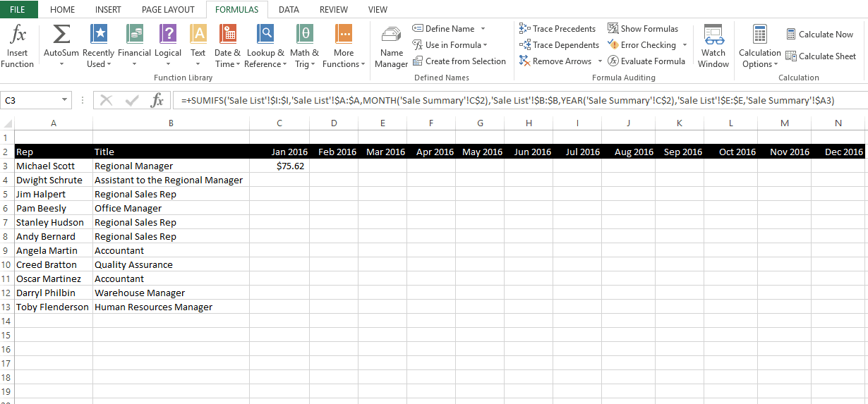Open the Financial functions icon

(134, 34)
